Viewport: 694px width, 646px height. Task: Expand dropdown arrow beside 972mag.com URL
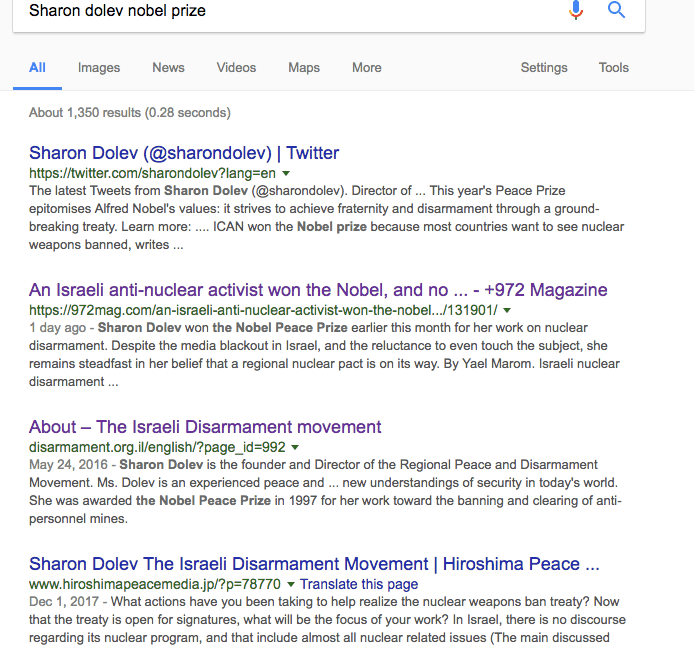click(x=508, y=311)
